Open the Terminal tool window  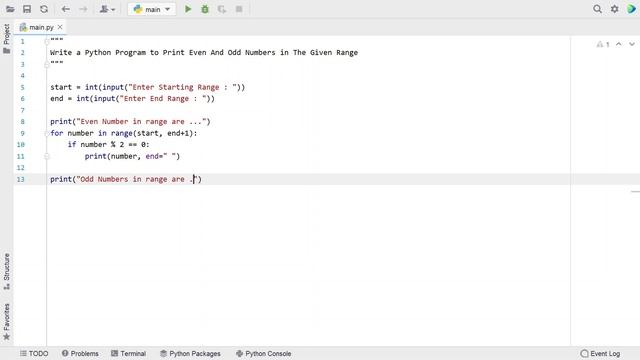(128, 353)
